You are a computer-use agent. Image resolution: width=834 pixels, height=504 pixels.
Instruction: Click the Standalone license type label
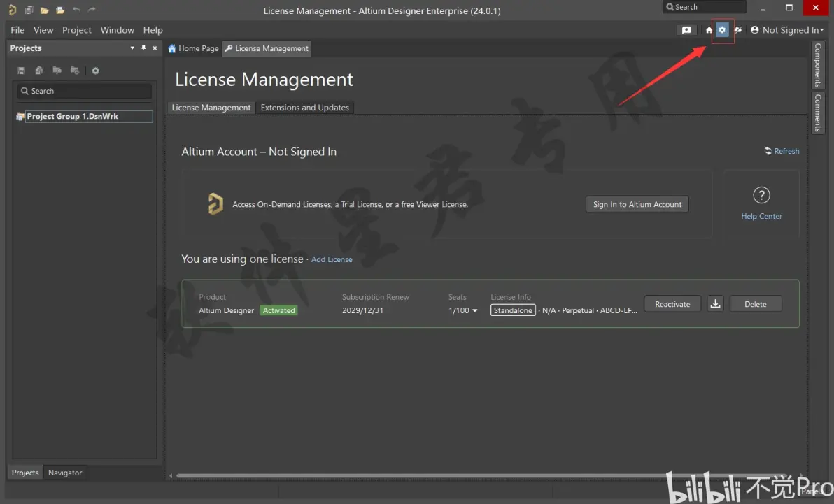[x=513, y=310]
